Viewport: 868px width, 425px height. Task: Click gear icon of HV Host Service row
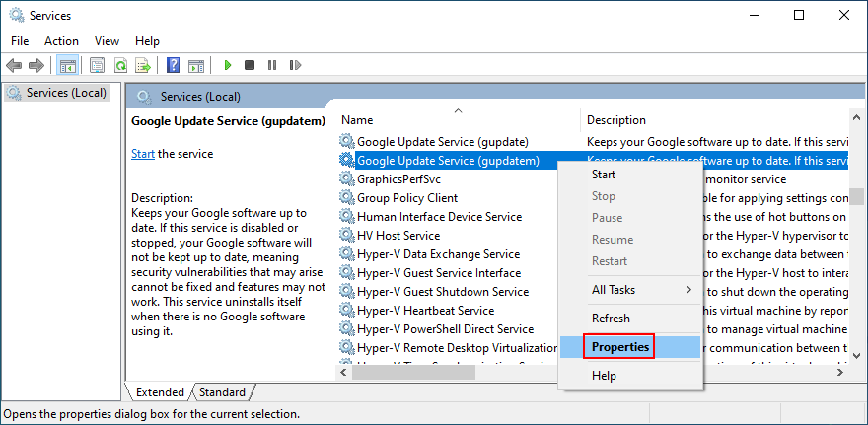tap(346, 236)
